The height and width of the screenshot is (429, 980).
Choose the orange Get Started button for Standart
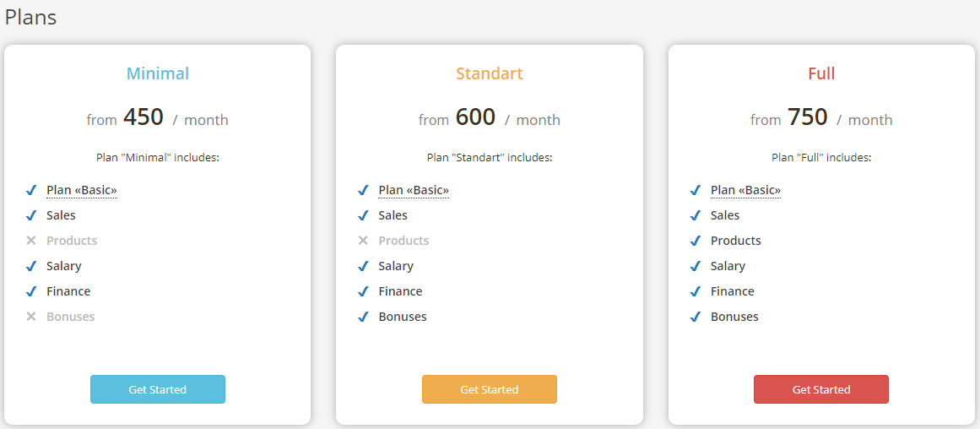(x=490, y=389)
